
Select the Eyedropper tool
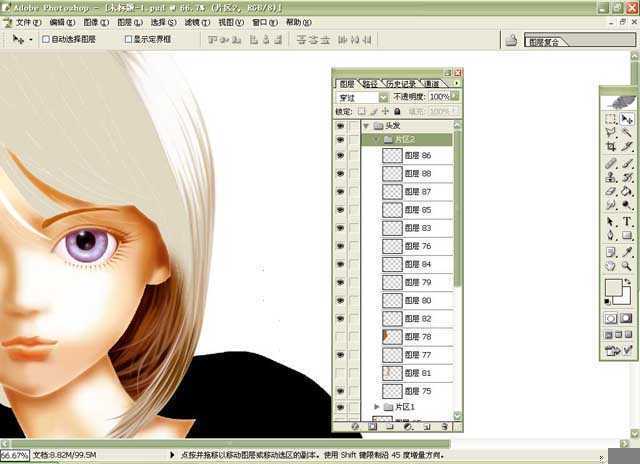pyautogui.click(x=627, y=253)
